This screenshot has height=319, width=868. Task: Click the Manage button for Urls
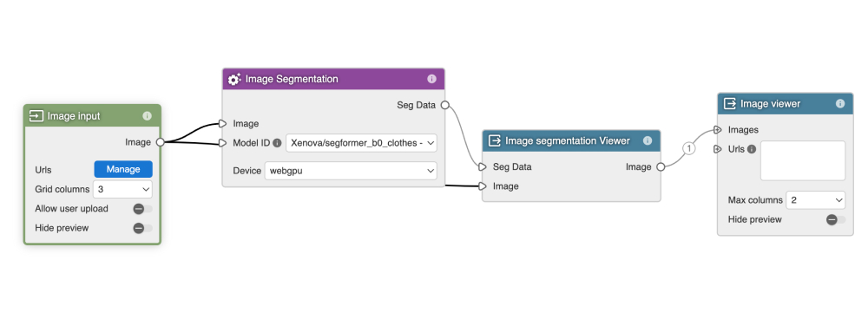[123, 169]
